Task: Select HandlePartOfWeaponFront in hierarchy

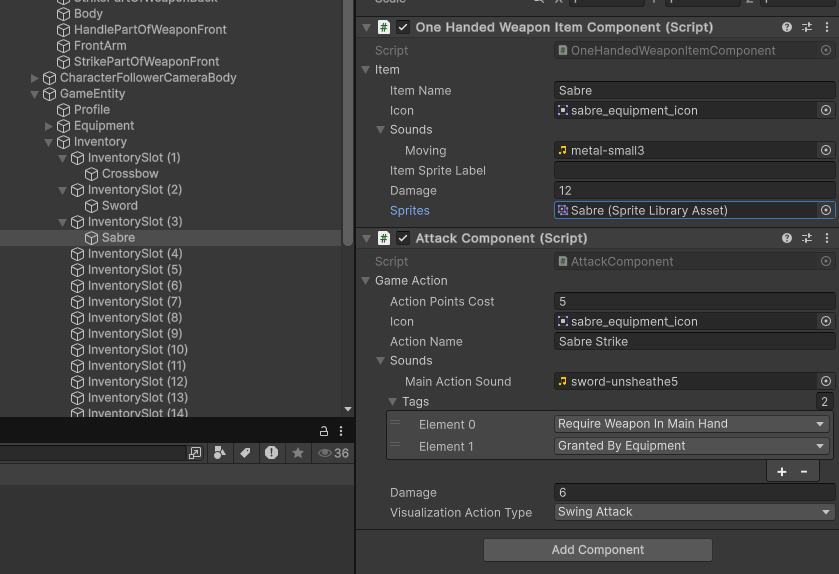Action: 150,29
